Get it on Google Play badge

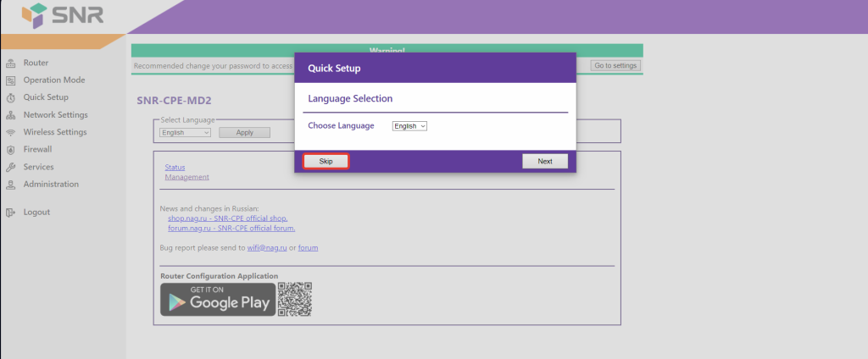pos(218,300)
